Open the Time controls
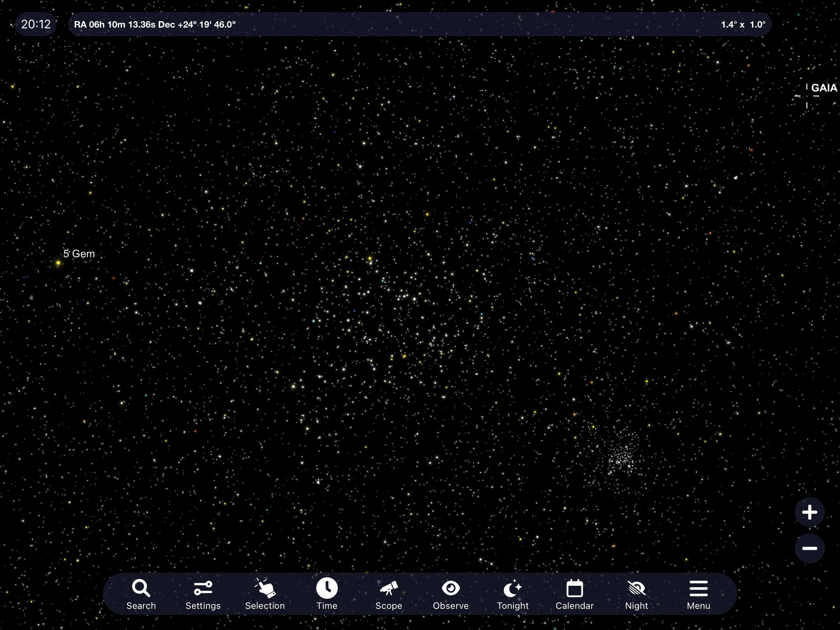Viewport: 840px width, 630px height. click(x=327, y=594)
